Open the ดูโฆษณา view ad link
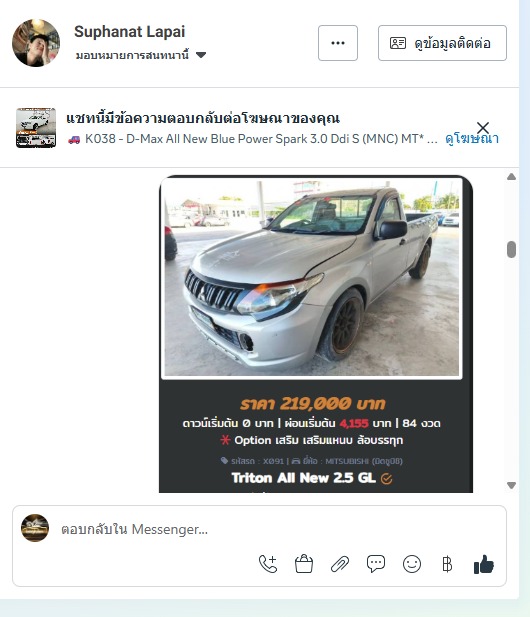 (472, 139)
